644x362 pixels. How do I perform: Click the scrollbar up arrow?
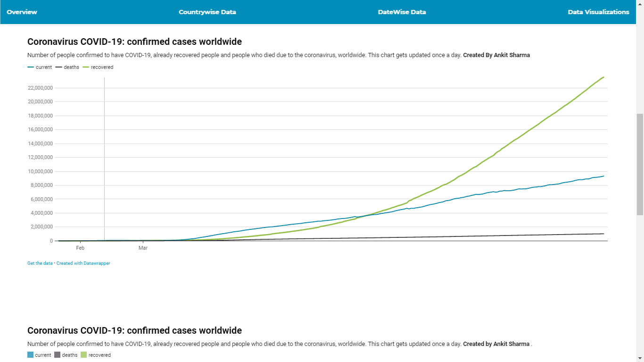pos(640,4)
